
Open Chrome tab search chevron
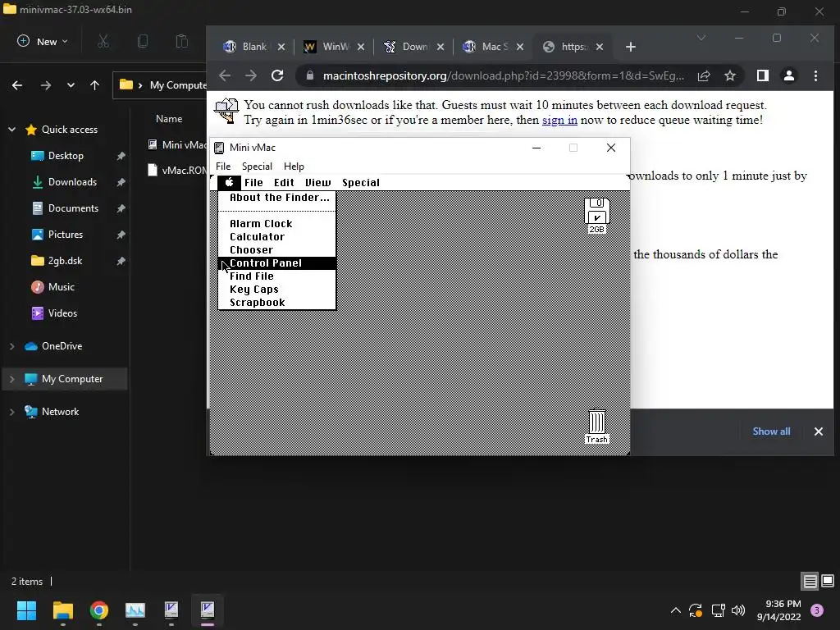pyautogui.click(x=701, y=38)
